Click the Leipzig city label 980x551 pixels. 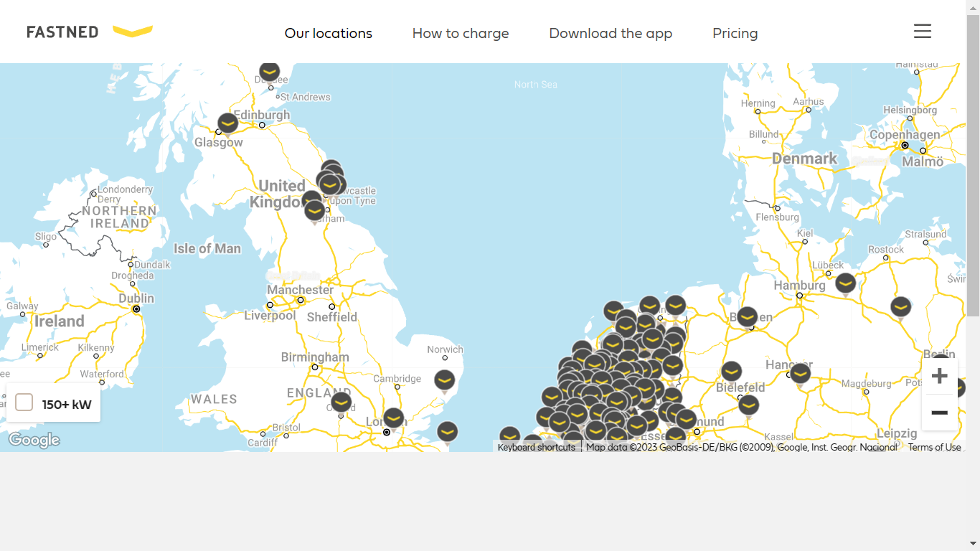(x=897, y=434)
